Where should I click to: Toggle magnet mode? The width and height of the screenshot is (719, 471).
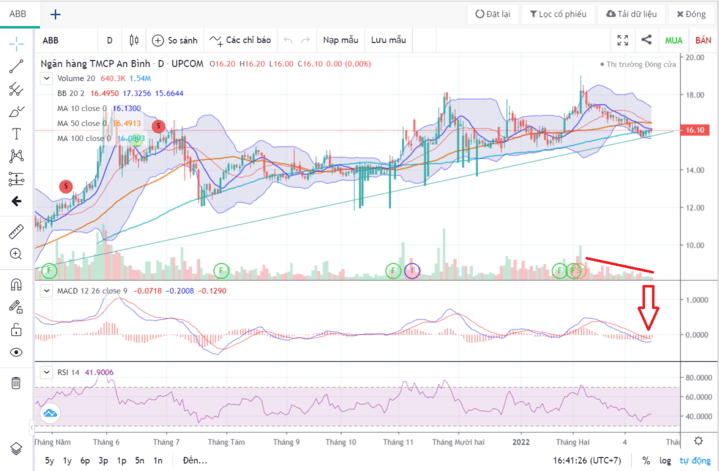16,285
